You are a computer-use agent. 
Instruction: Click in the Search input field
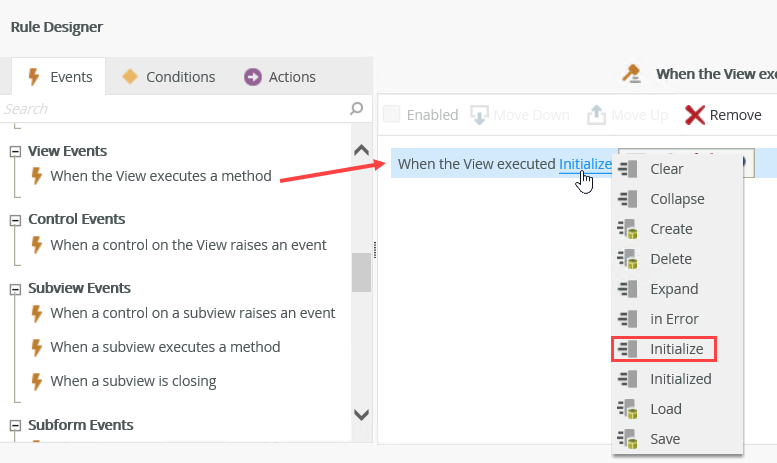(x=170, y=108)
